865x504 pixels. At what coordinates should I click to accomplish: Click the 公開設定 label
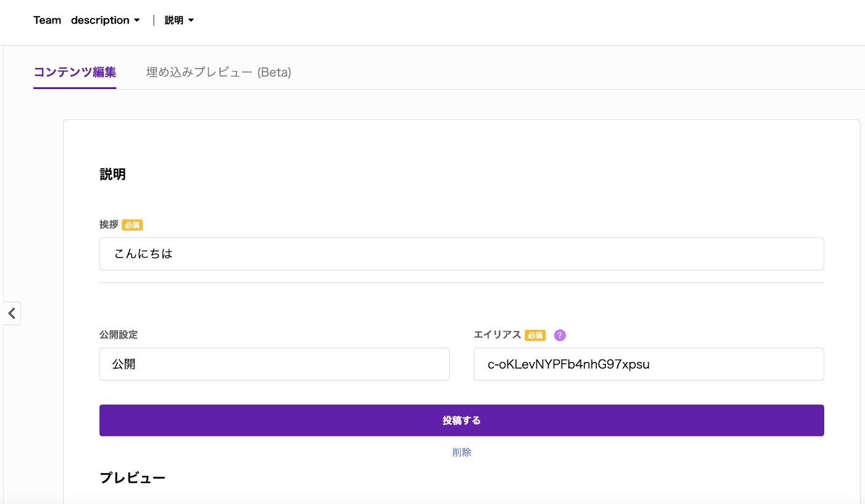119,335
